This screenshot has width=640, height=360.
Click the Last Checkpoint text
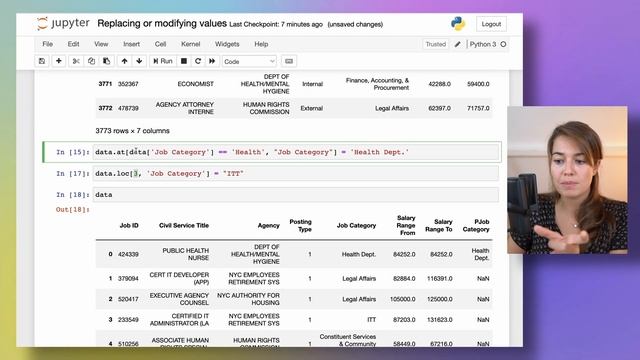[276, 24]
